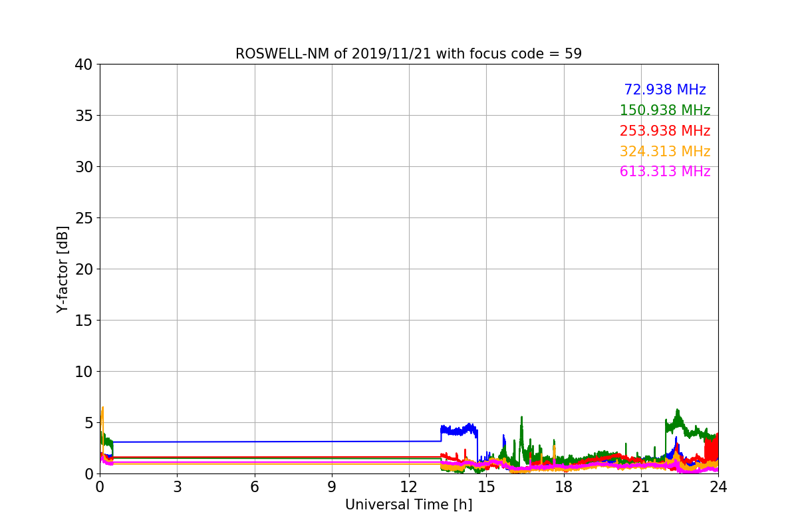
Task: Click the plot title mentioning ROSWELL-NM
Action: (x=408, y=54)
